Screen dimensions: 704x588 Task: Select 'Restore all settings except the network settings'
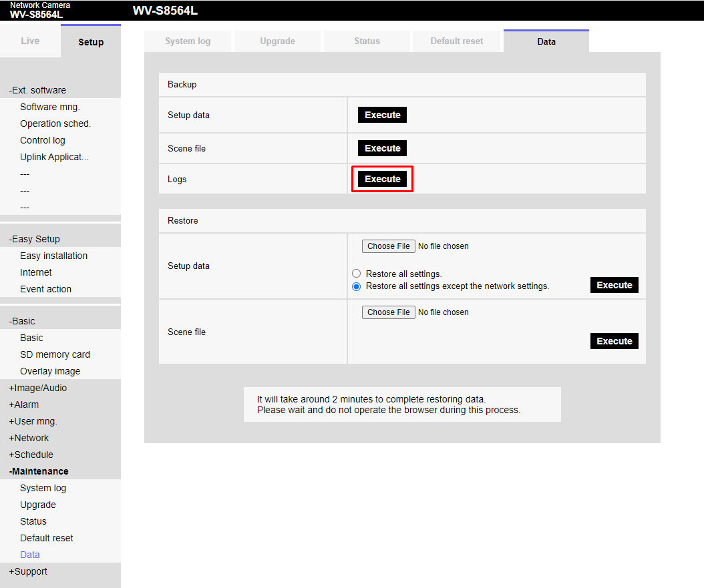357,286
